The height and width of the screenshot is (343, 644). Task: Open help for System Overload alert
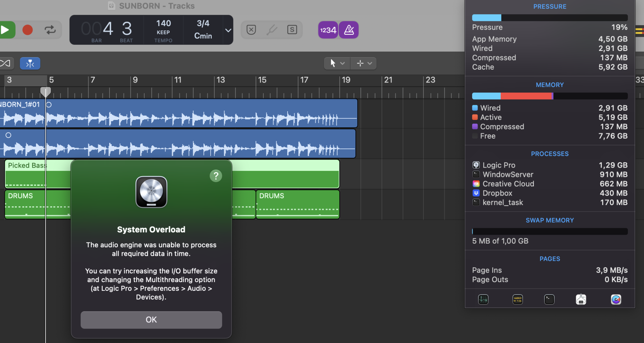(x=216, y=176)
